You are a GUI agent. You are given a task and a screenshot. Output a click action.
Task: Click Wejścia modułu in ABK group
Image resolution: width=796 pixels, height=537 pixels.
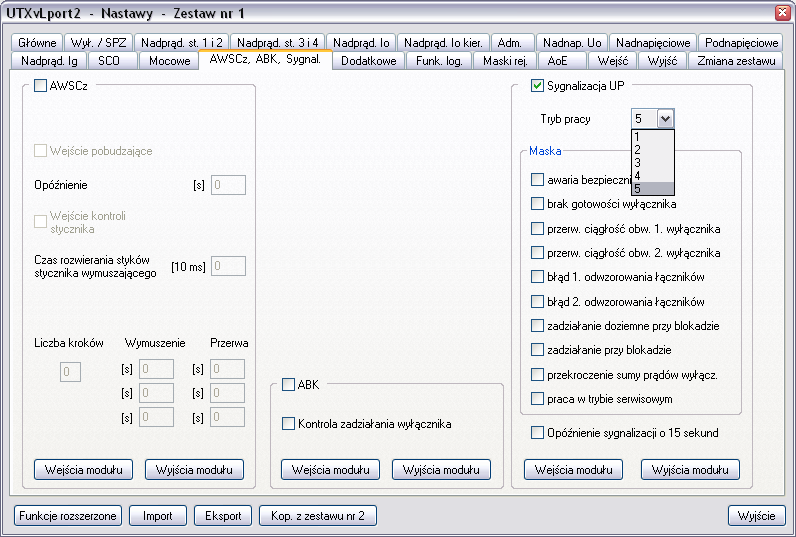point(330,469)
